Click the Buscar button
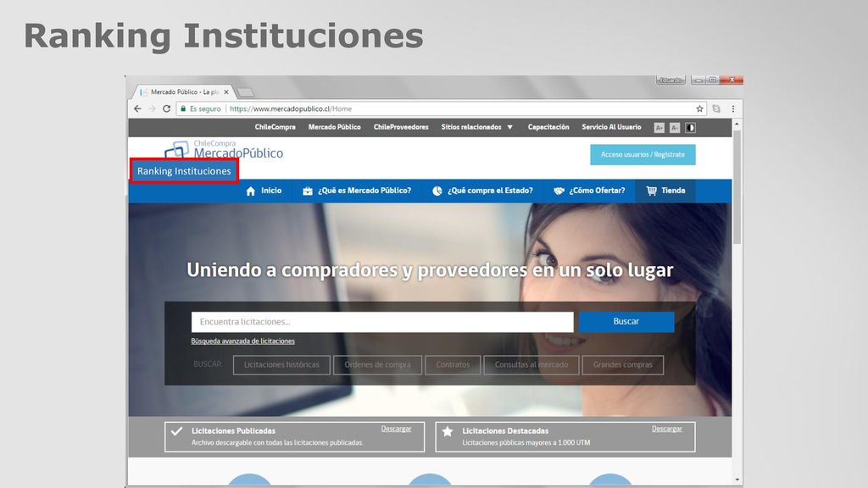Image resolution: width=868 pixels, height=488 pixels. 626,321
